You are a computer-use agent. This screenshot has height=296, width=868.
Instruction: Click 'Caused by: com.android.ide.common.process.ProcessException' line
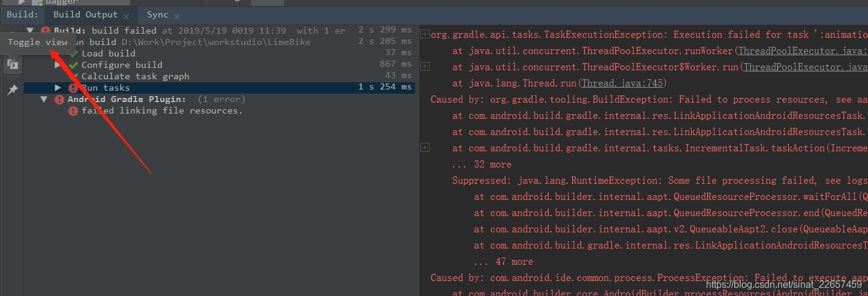tap(649, 277)
